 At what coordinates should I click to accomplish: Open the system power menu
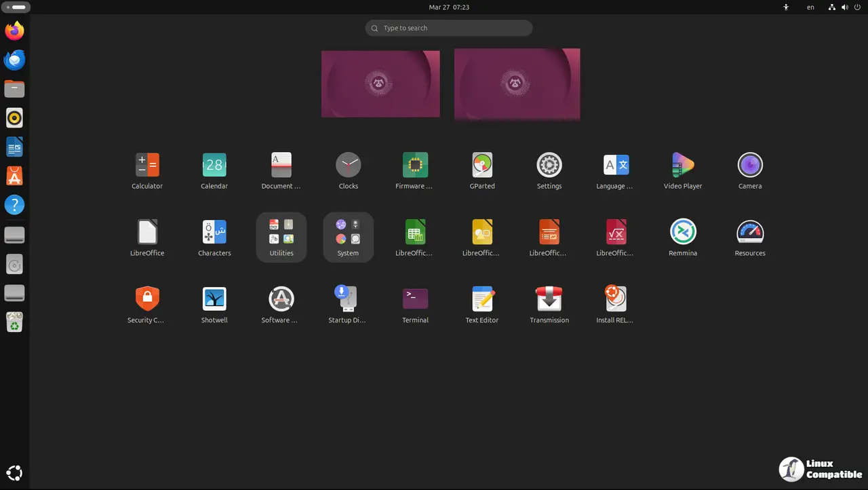tap(857, 7)
